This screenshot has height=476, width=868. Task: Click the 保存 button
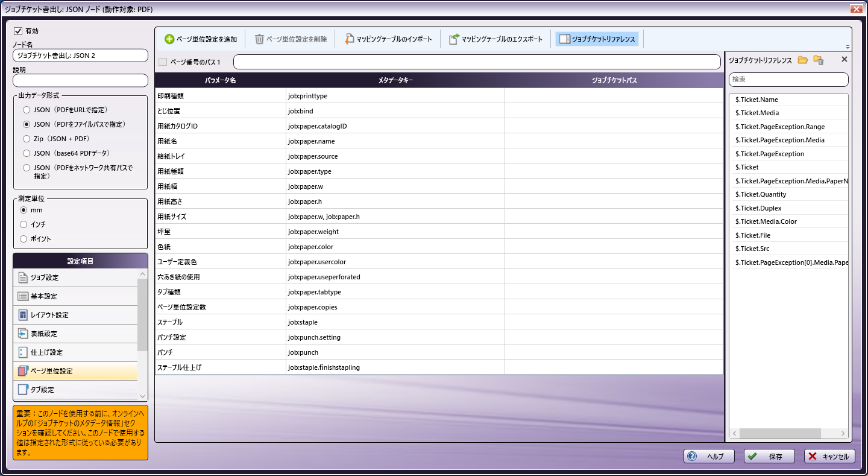click(x=769, y=456)
